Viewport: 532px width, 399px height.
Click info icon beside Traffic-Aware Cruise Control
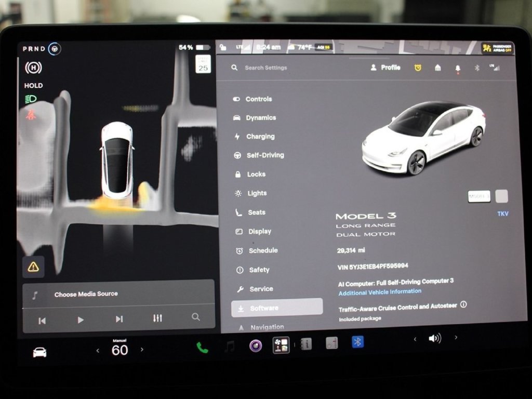coord(463,304)
